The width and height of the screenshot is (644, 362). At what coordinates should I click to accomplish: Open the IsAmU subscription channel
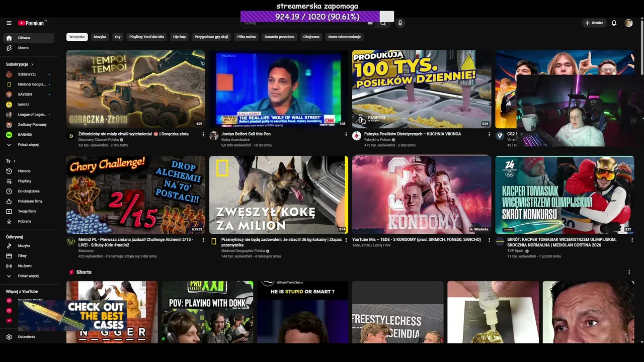point(29,105)
